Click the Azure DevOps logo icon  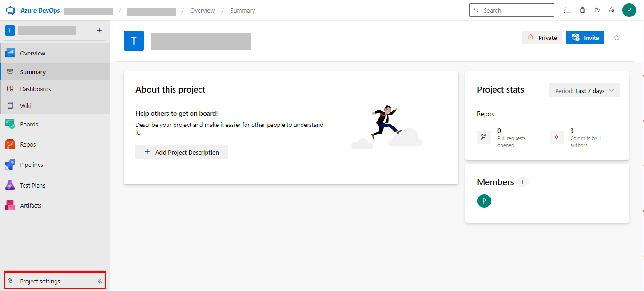pos(10,10)
